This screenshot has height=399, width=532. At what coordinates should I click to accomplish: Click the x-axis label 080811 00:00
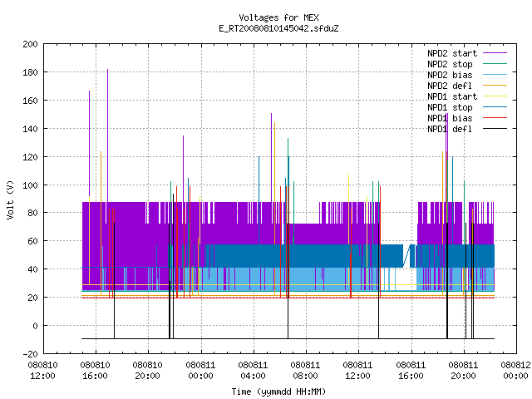tap(200, 371)
